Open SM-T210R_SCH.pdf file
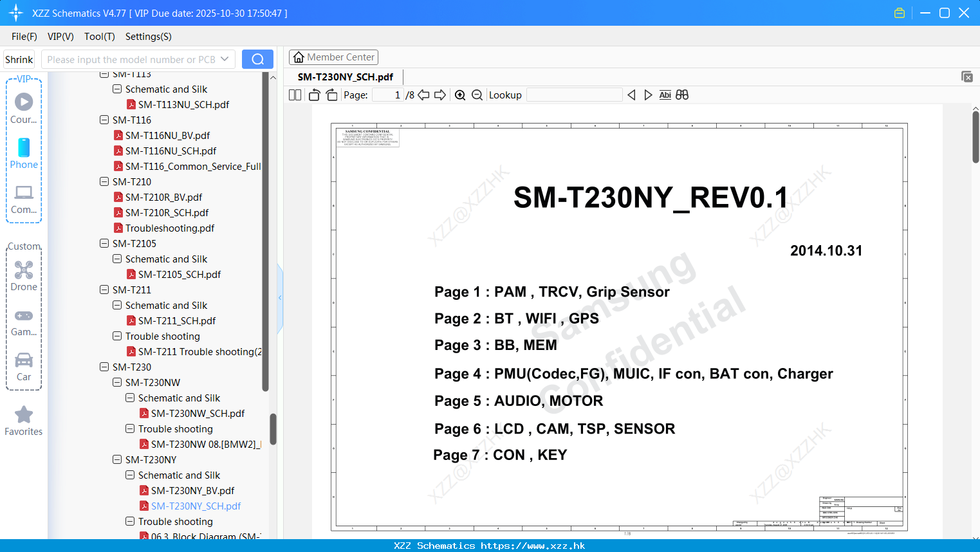The width and height of the screenshot is (980, 552). [x=167, y=213]
